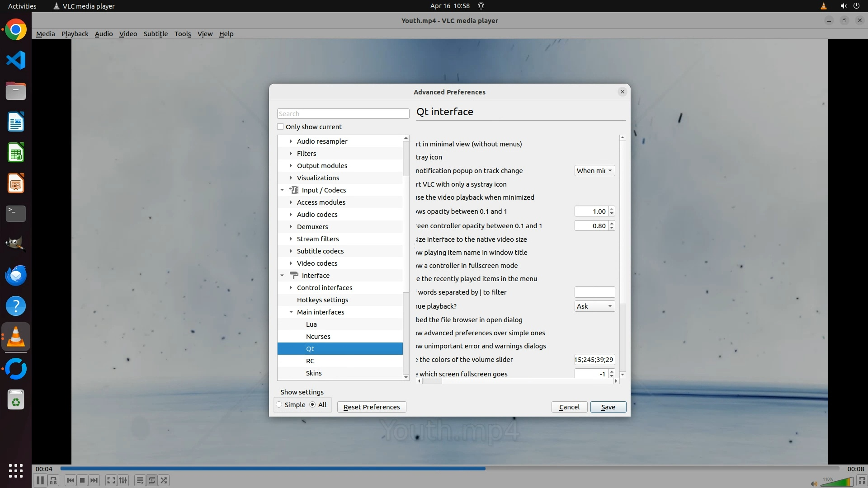Screen dimensions: 868x488
Task: Select Simple show settings radio
Action: tap(279, 405)
